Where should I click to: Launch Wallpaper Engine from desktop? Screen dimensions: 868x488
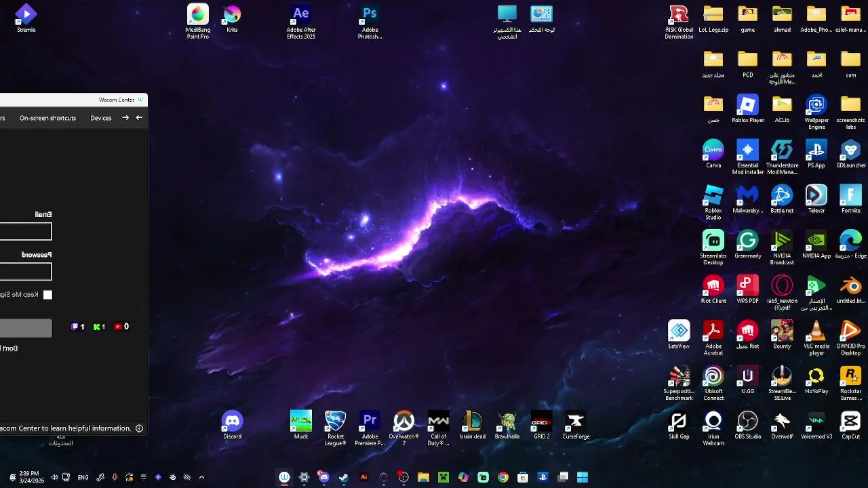[x=816, y=112]
